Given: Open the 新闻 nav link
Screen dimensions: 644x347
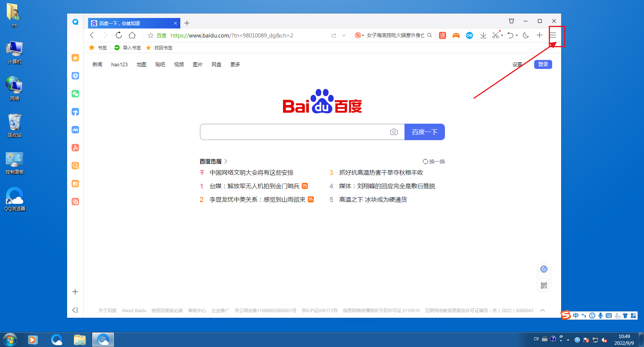Looking at the screenshot, I should [x=97, y=64].
